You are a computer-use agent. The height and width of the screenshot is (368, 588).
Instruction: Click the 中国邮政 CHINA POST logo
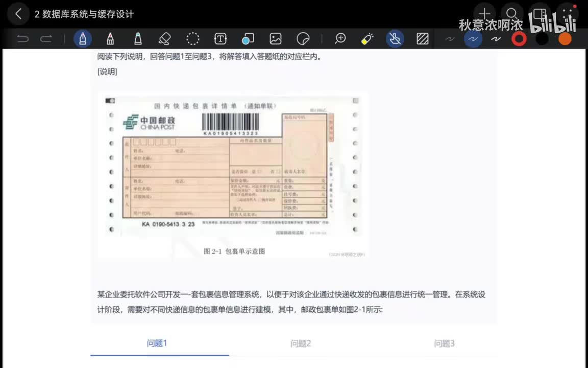(x=149, y=123)
